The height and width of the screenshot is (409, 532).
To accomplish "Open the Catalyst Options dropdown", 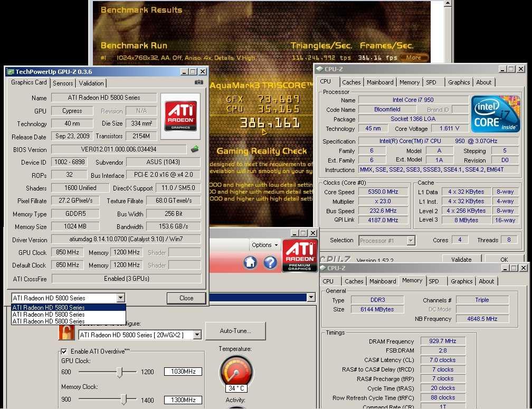I will pos(264,245).
